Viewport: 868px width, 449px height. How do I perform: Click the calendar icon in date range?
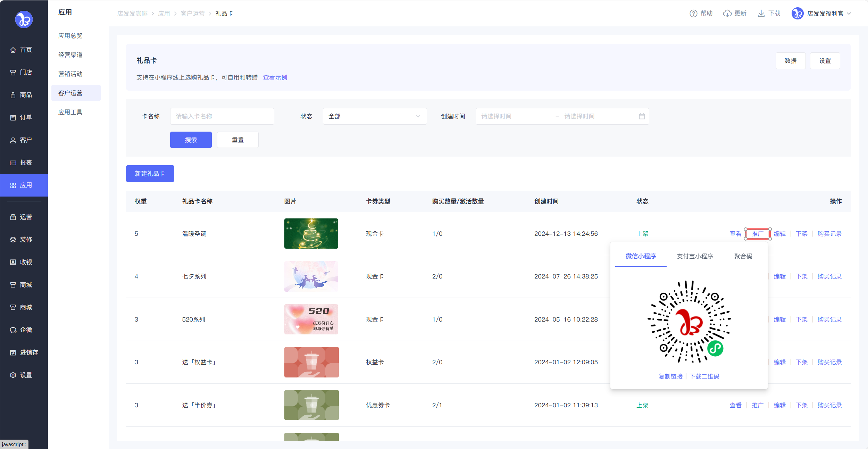click(x=642, y=116)
